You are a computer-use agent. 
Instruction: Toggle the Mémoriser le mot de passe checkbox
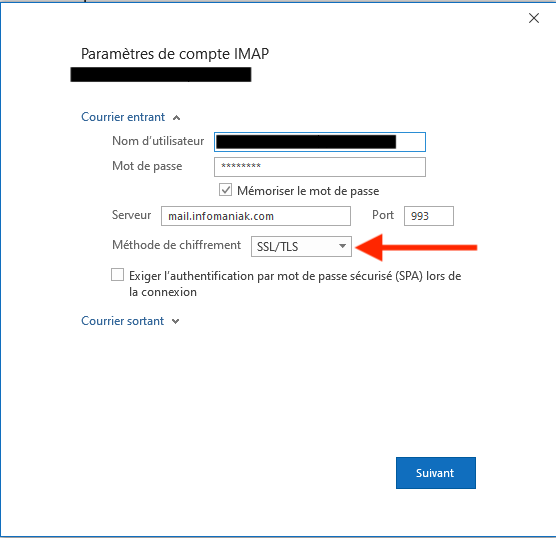click(x=225, y=190)
